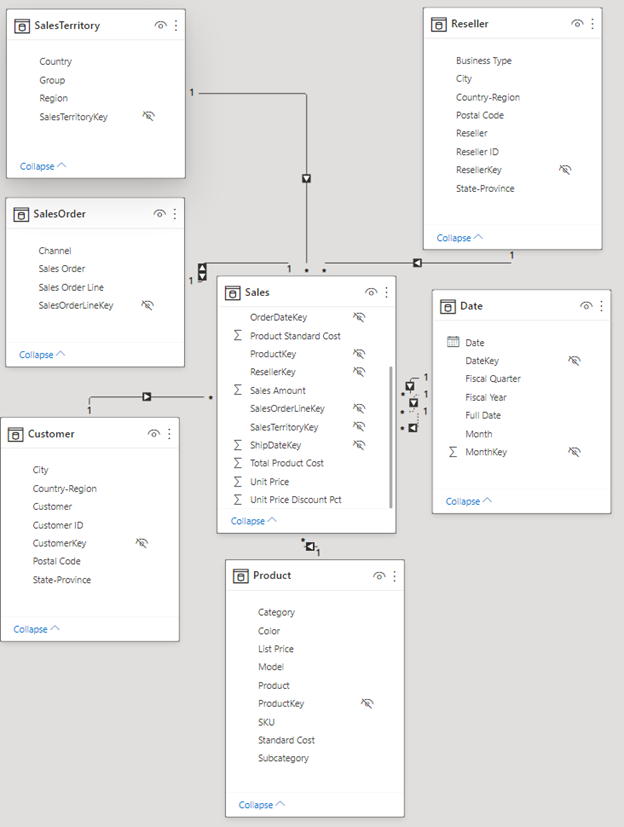Click the Date table icon
The height and width of the screenshot is (827, 624).
tap(447, 306)
